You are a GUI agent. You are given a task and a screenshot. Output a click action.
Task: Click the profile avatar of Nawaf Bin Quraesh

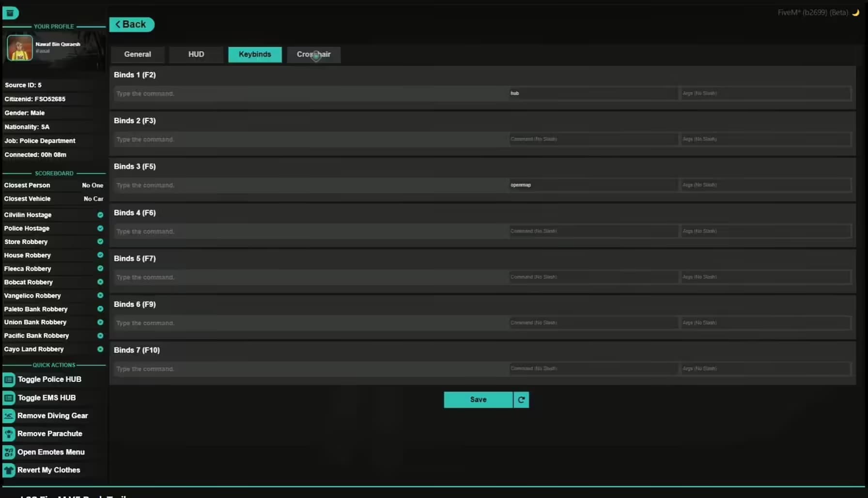coord(19,48)
